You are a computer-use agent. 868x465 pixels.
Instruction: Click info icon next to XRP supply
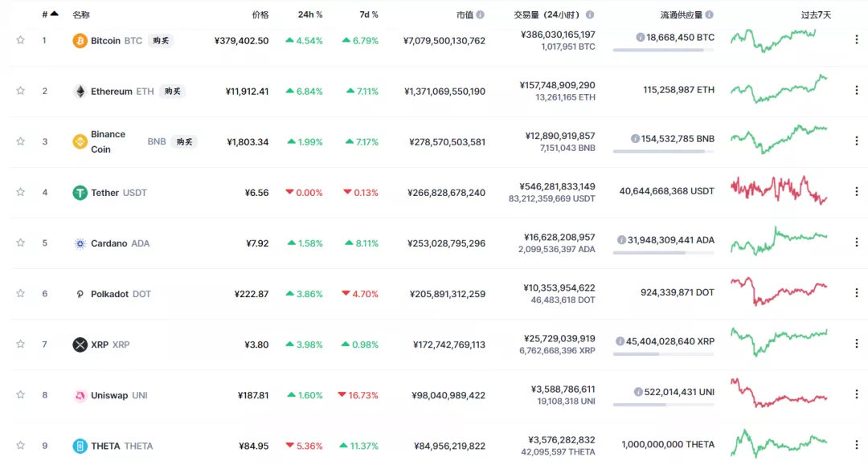620,341
